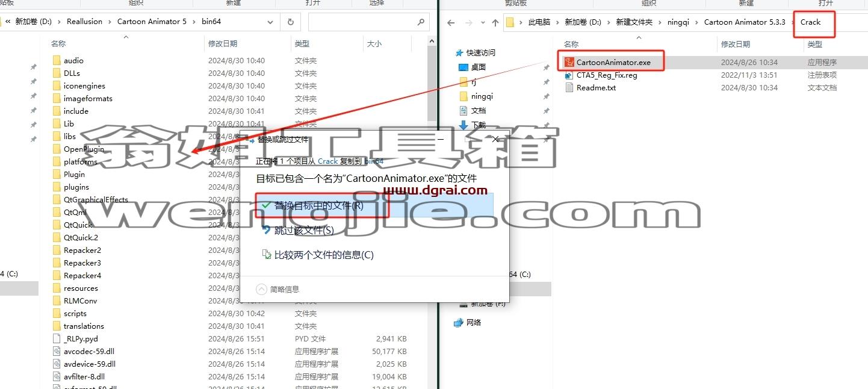Click the avcodec-59.dll file icon
Viewport: 868px width, 389px height.
(57, 351)
